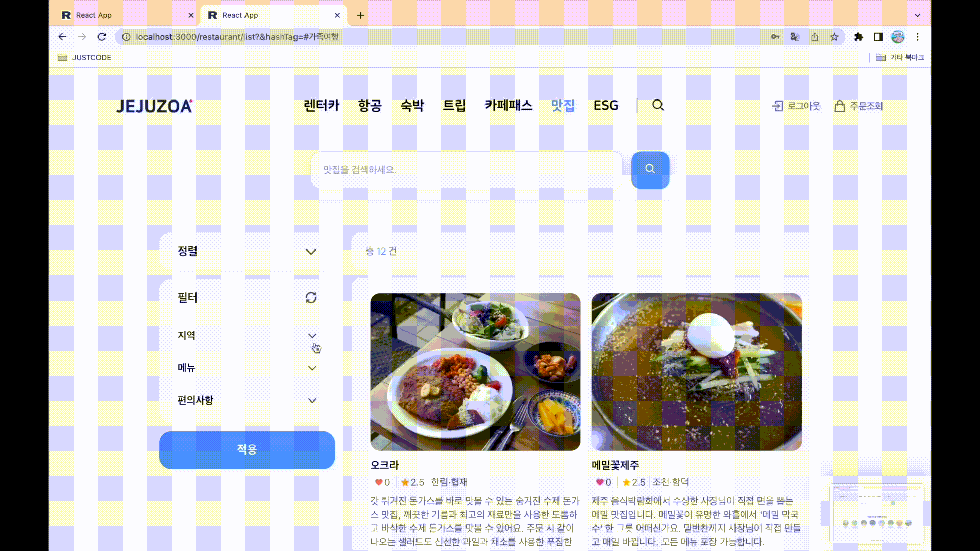This screenshot has height=551, width=980.
Task: Open the 트립 menu
Action: pyautogui.click(x=454, y=105)
